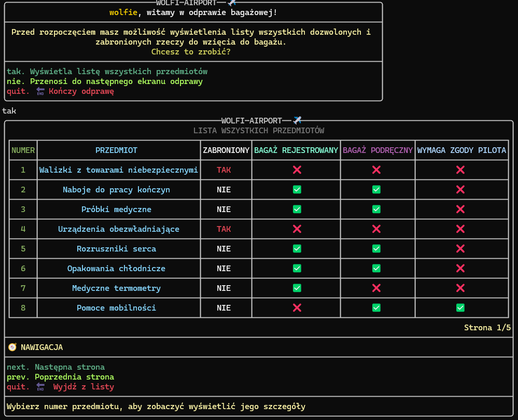Click green check under Bagaż Podręczny for Opakowania chłodnicze
This screenshot has width=518, height=420.
tap(376, 268)
